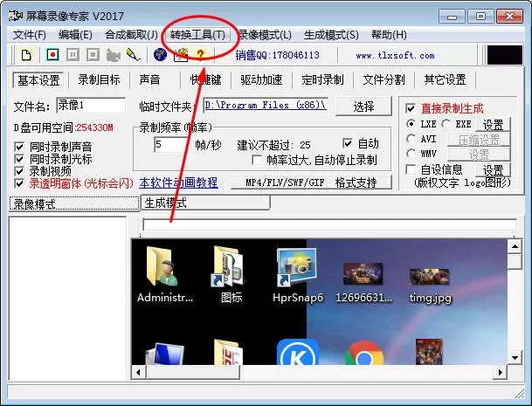Click the stop recording toolbar icon
532x406 pixels.
(93, 55)
